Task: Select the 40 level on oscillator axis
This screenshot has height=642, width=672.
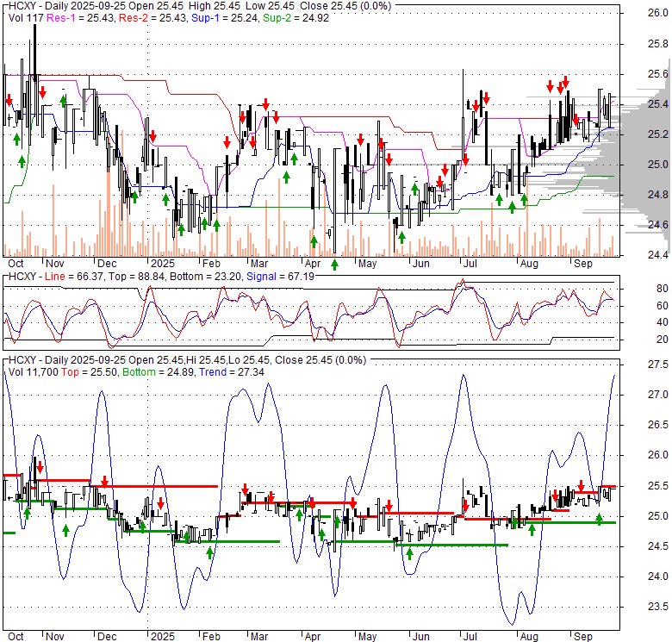Action: 663,322
